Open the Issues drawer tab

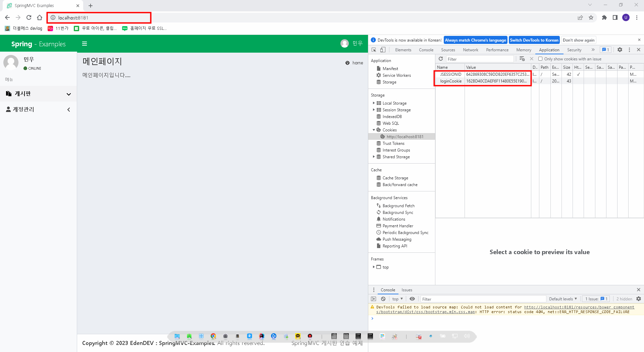407,290
